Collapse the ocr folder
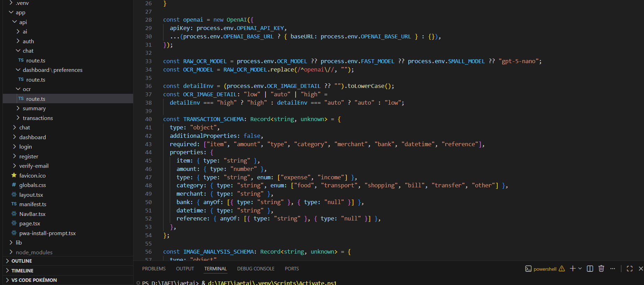Image resolution: width=644 pixels, height=285 pixels. pyautogui.click(x=68, y=89)
